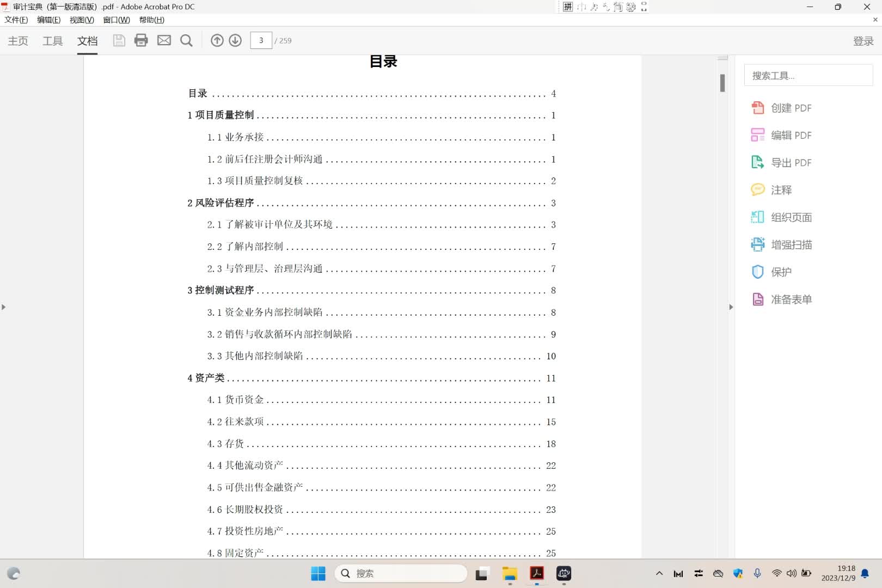Open the 编辑(E) menu
This screenshot has width=882, height=588.
point(48,20)
